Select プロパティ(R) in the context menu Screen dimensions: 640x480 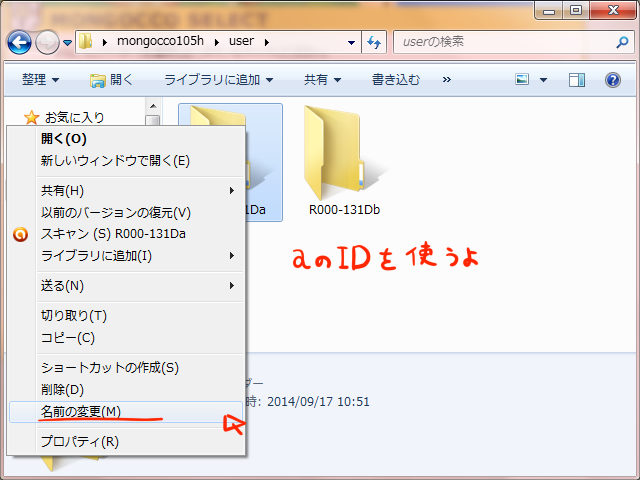click(x=80, y=441)
